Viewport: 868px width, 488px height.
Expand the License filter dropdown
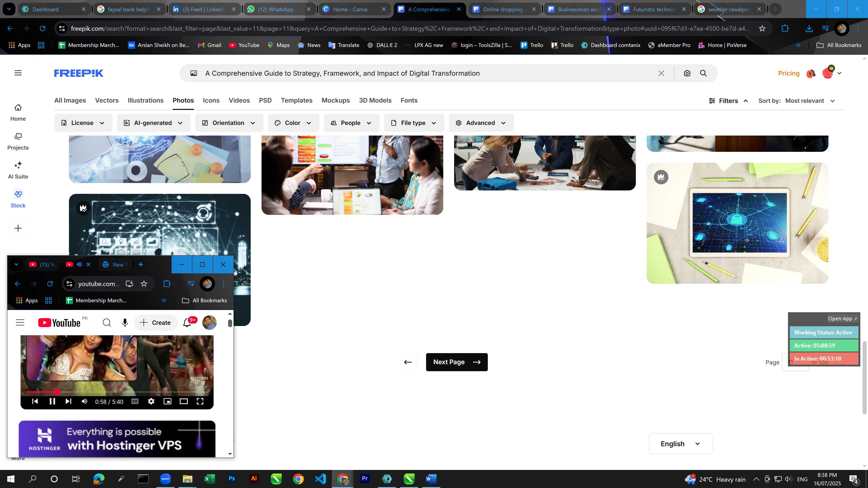coord(83,123)
